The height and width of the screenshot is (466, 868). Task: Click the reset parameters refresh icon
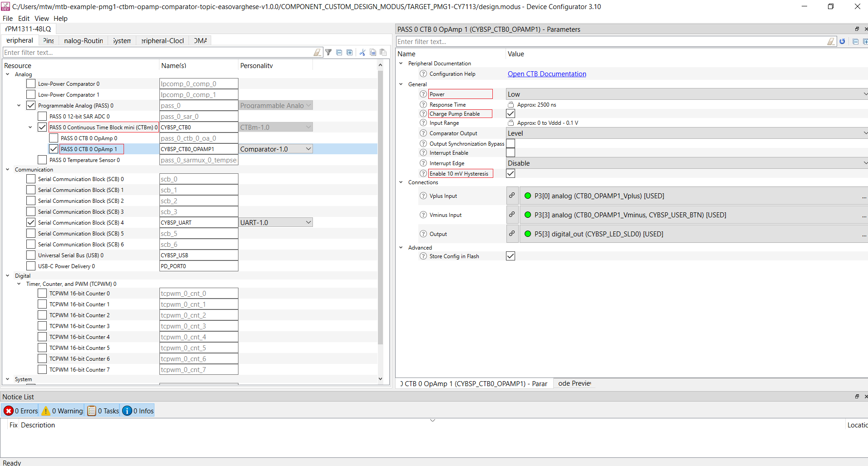[x=842, y=42]
